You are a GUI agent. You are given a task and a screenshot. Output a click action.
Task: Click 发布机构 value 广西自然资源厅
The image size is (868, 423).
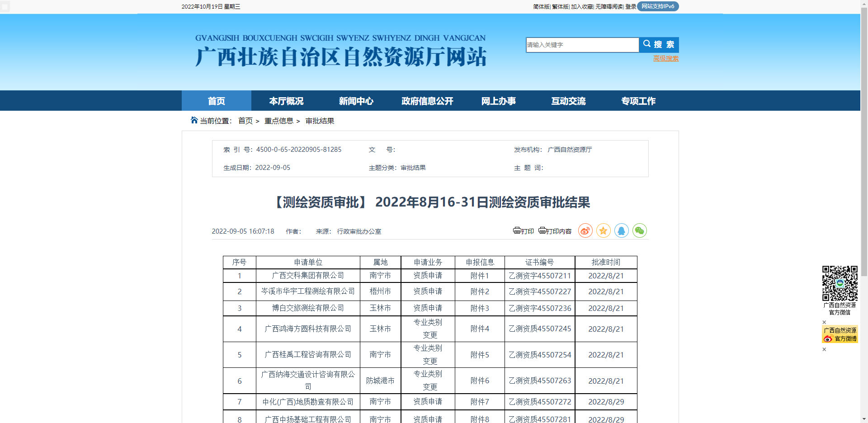point(570,150)
